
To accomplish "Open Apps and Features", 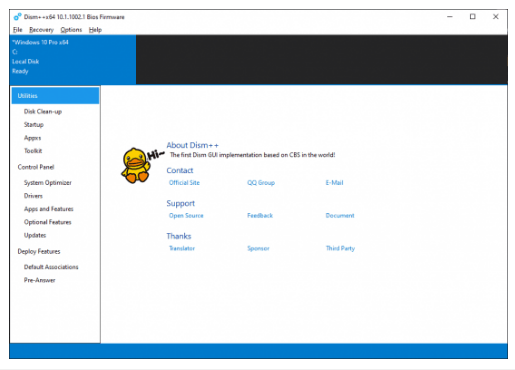I will pos(49,209).
